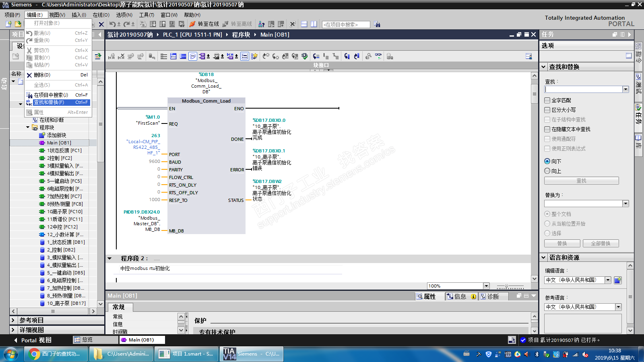
Task: Click the 查找 text input field
Action: coord(583,89)
